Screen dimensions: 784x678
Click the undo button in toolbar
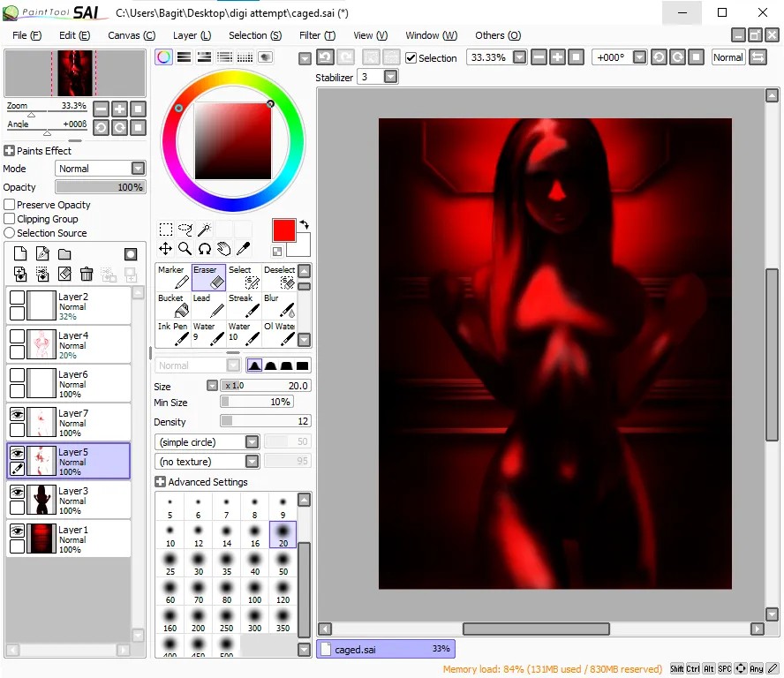325,57
